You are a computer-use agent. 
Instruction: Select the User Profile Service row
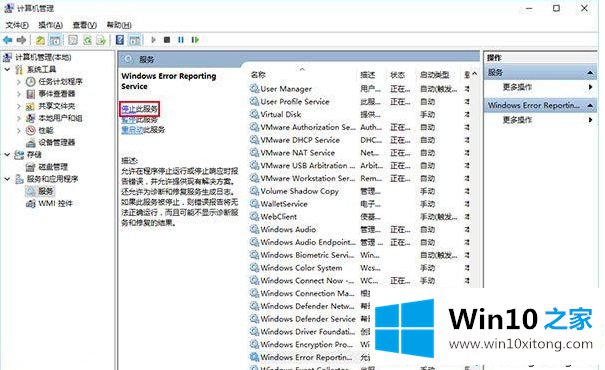(x=359, y=101)
